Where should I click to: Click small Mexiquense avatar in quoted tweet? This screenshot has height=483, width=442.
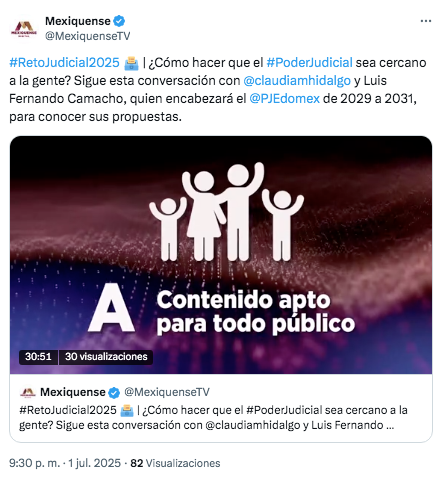(x=28, y=392)
